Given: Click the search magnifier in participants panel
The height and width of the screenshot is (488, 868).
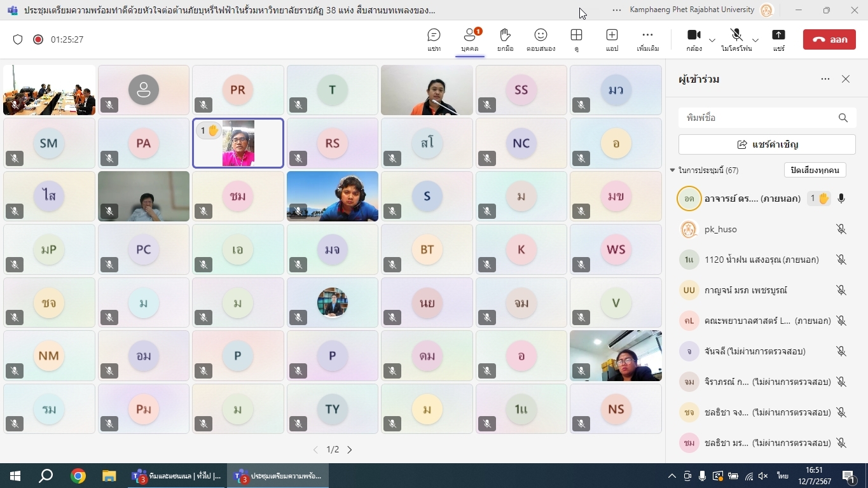Looking at the screenshot, I should click(x=843, y=118).
